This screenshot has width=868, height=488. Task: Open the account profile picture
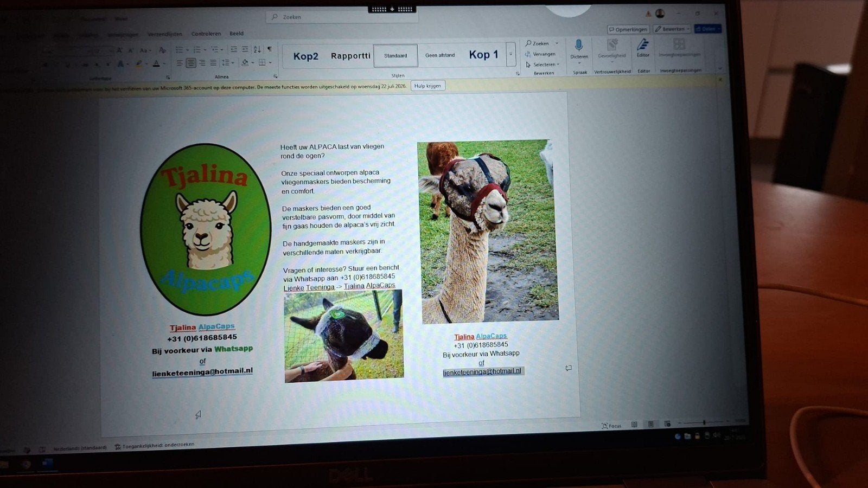[x=660, y=14]
